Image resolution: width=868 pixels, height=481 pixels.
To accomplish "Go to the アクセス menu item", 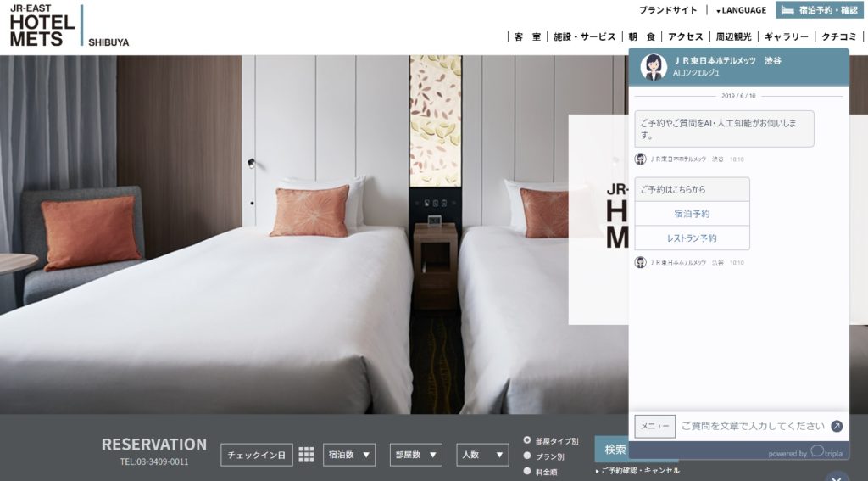I will point(685,36).
